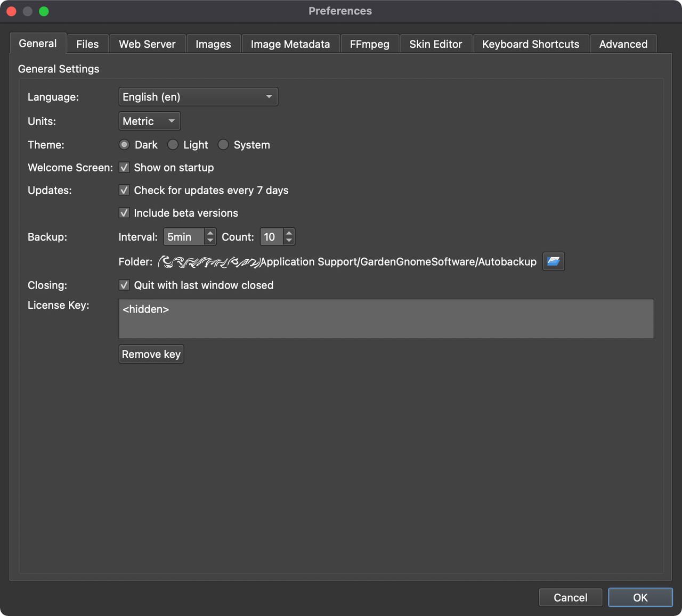Viewport: 682px width, 616px height.
Task: Decrease the backup count with down arrow
Action: click(289, 241)
